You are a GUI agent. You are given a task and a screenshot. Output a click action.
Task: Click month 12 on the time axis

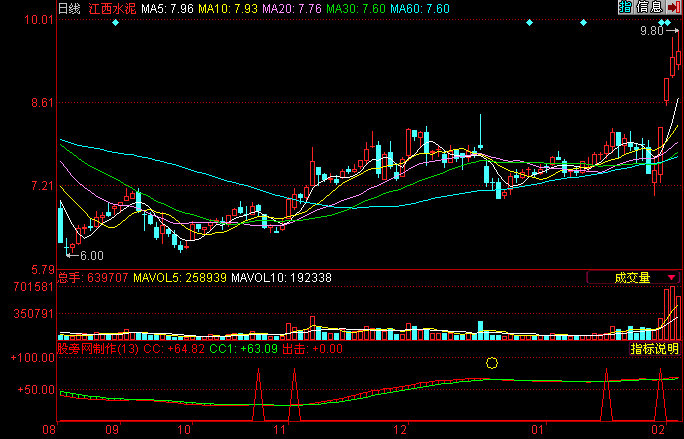(400, 430)
